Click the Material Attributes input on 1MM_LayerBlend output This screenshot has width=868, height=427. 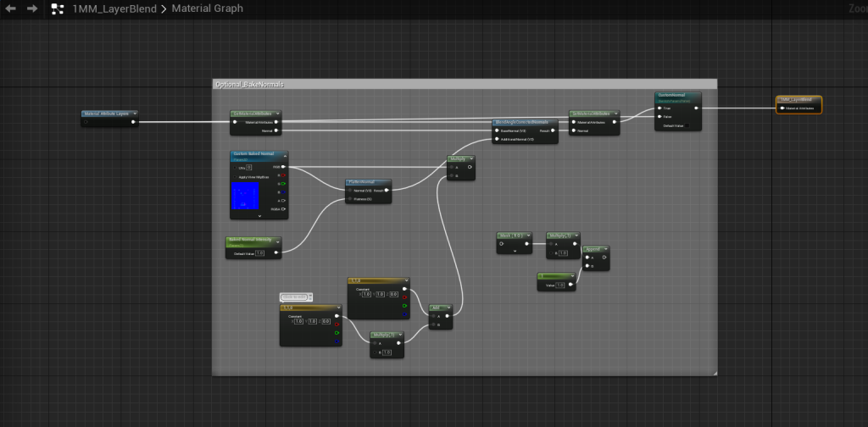782,108
